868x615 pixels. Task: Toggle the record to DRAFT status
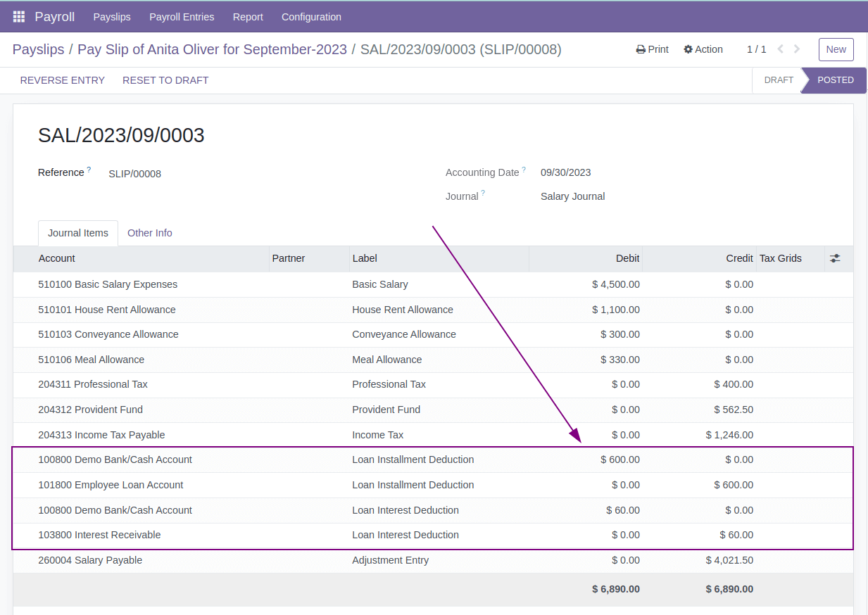778,80
